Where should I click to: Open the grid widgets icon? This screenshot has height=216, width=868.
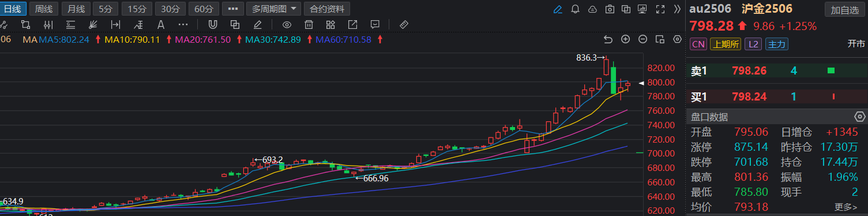(x=330, y=24)
